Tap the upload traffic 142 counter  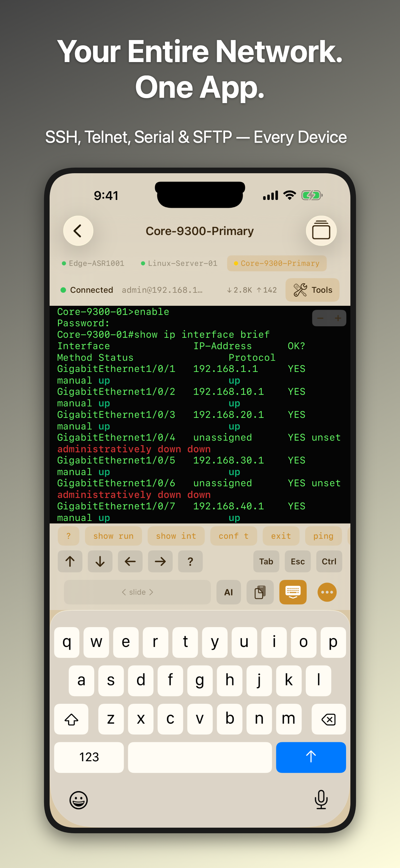pos(267,290)
